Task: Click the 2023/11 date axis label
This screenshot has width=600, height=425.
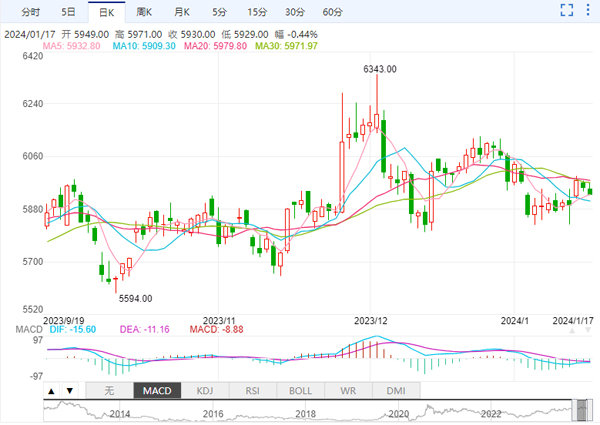Action: tap(219, 321)
